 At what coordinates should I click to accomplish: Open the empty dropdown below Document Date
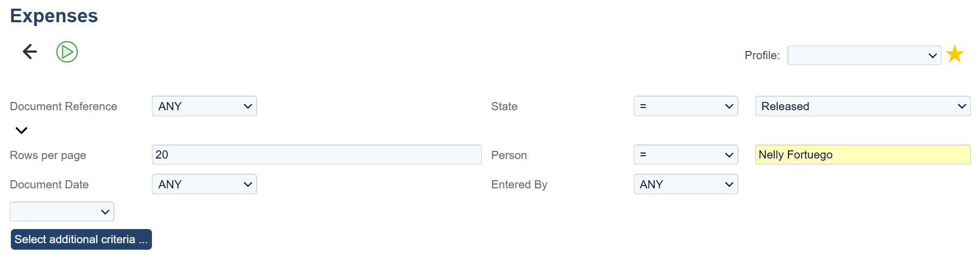(62, 212)
